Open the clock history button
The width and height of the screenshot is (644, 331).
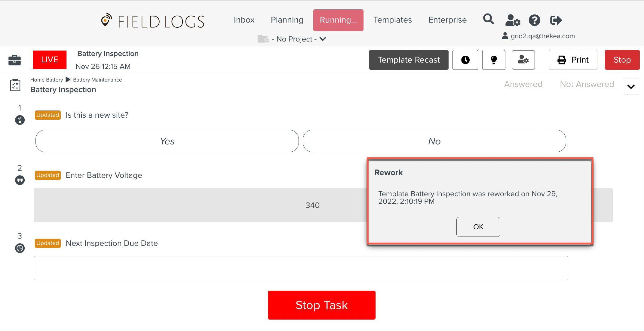coord(465,60)
